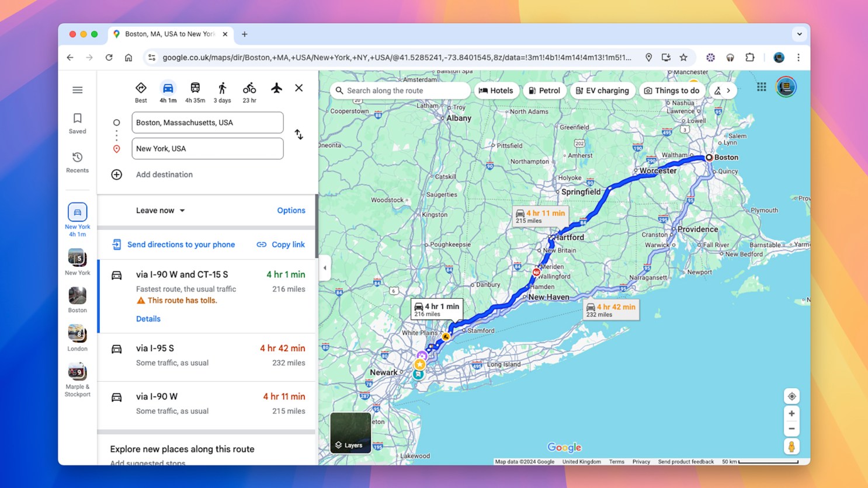The height and width of the screenshot is (488, 868).
Task: Collapse the directions side panel
Action: click(325, 267)
